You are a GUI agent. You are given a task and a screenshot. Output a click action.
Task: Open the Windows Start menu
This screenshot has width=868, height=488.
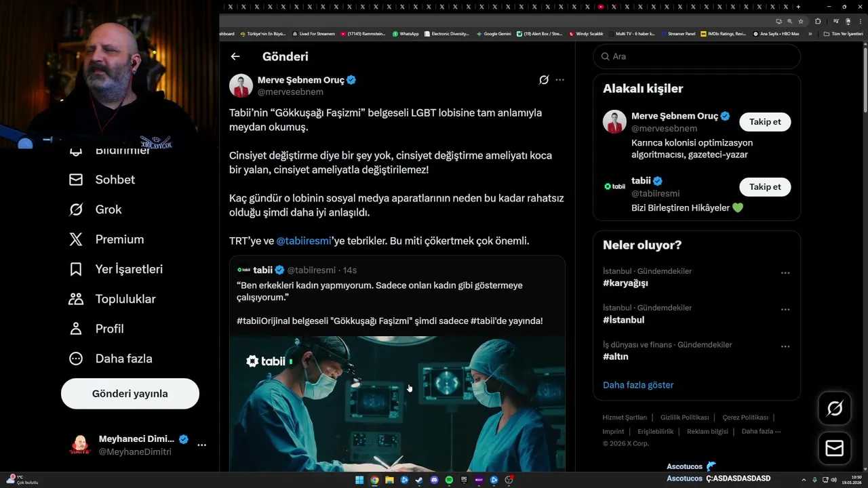359,480
